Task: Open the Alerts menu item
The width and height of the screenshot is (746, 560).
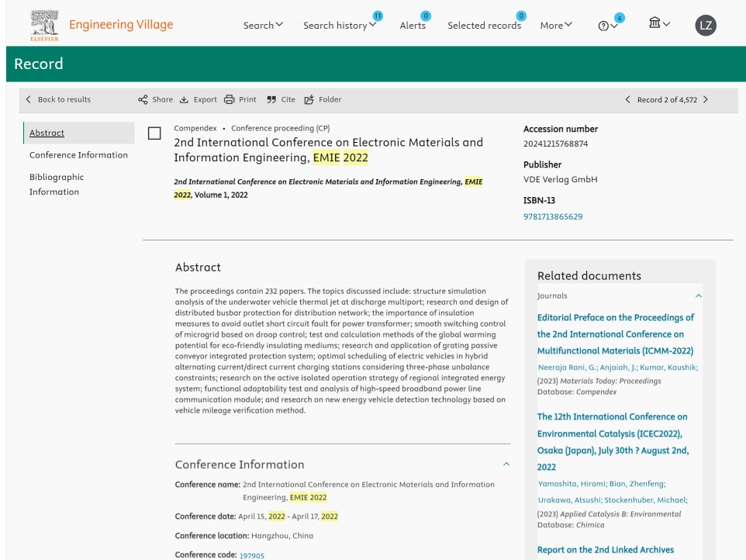Action: point(413,26)
